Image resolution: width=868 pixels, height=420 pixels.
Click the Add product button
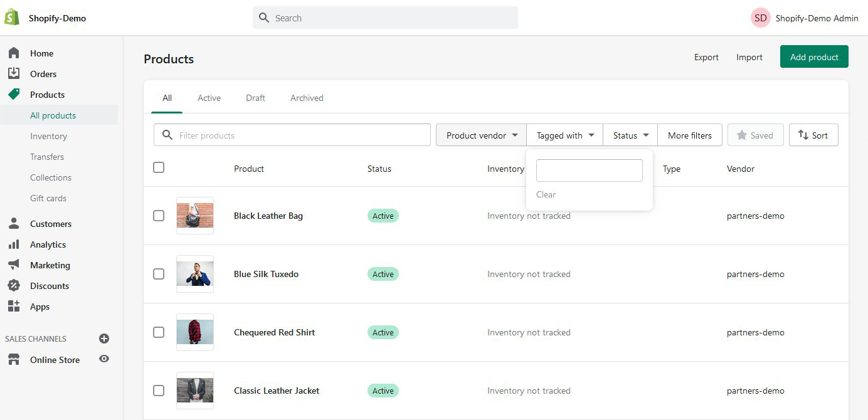tap(813, 57)
